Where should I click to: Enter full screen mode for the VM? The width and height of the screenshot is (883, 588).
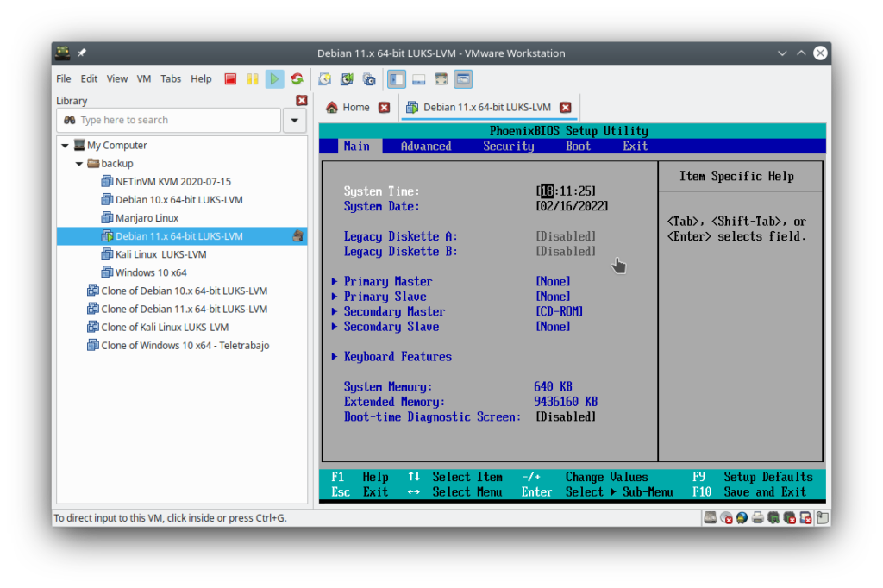pyautogui.click(x=441, y=78)
